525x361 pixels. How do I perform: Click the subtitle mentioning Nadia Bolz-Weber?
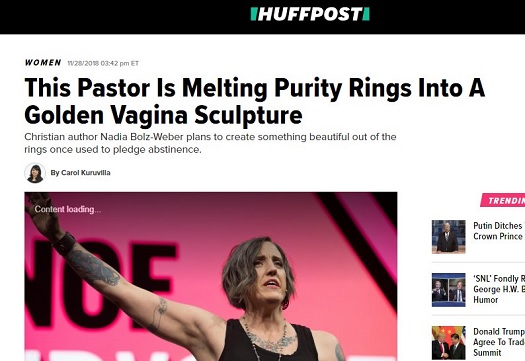click(x=210, y=143)
